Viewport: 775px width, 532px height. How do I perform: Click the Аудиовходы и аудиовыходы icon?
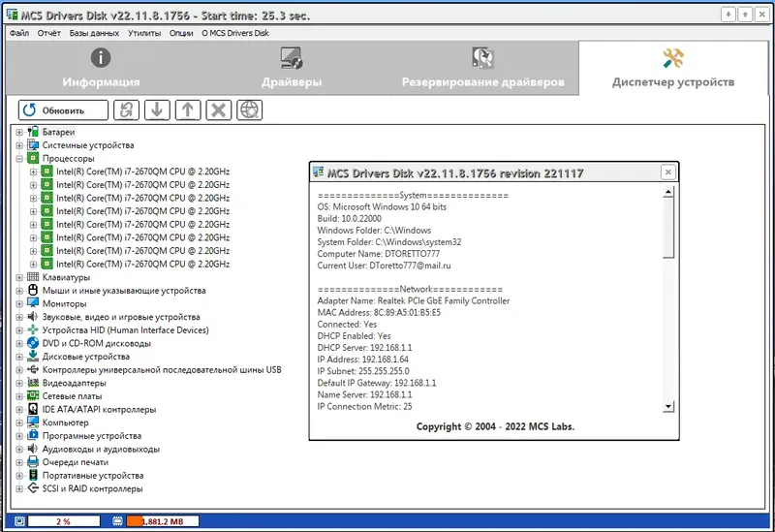click(33, 449)
